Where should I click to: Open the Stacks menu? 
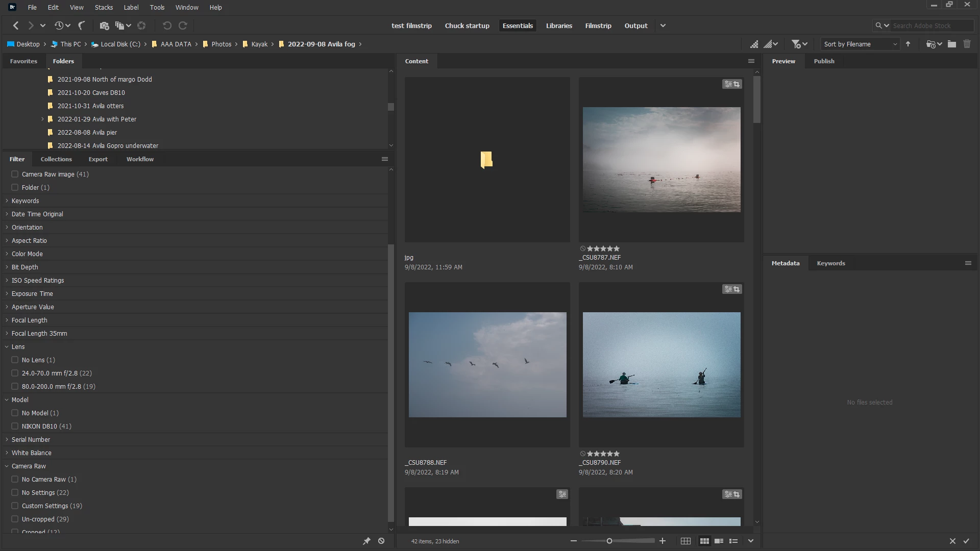point(104,7)
